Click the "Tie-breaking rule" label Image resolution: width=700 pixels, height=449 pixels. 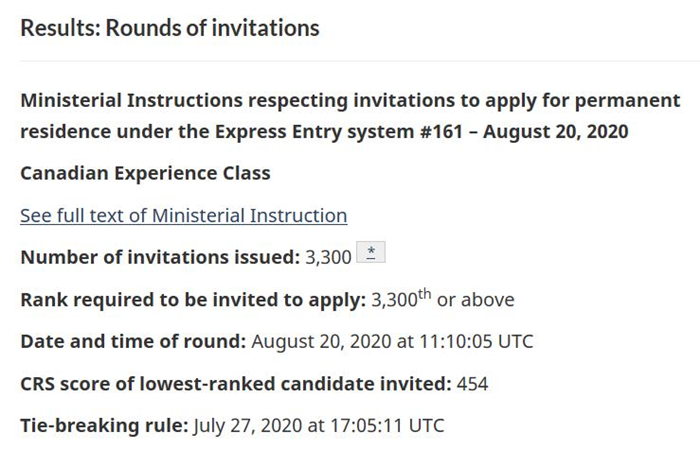point(104,425)
